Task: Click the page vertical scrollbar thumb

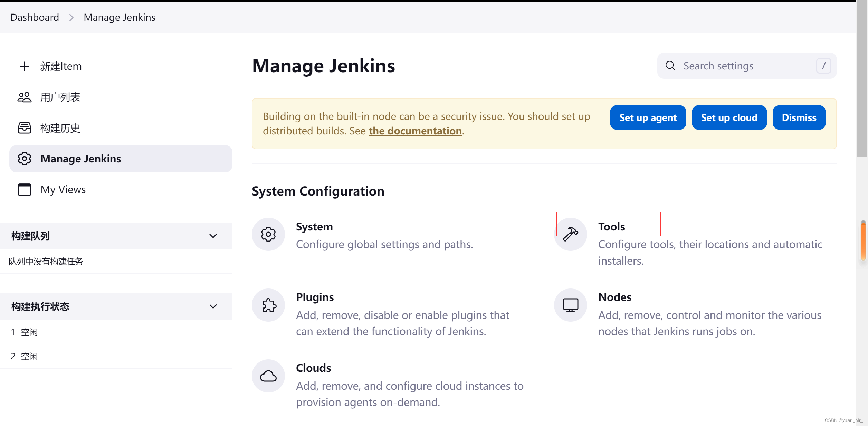Action: pos(862,79)
